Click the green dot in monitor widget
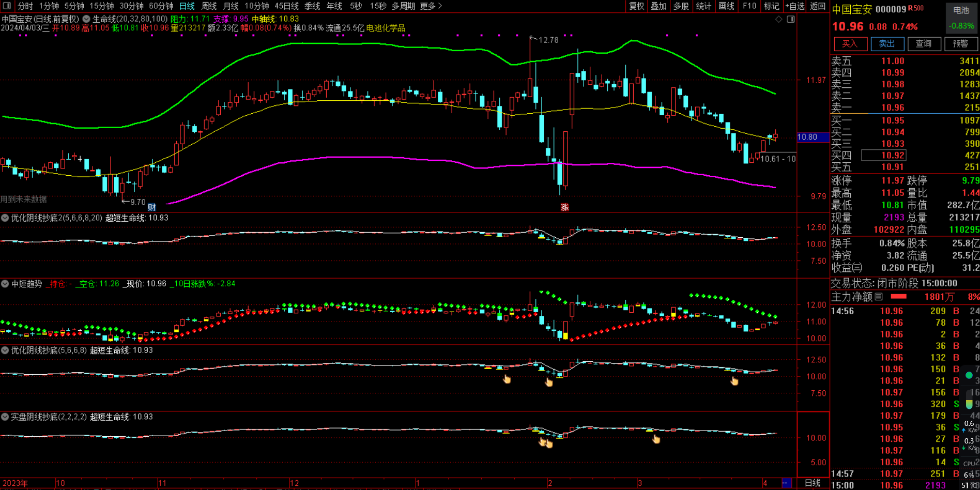980x490 pixels. click(x=969, y=375)
